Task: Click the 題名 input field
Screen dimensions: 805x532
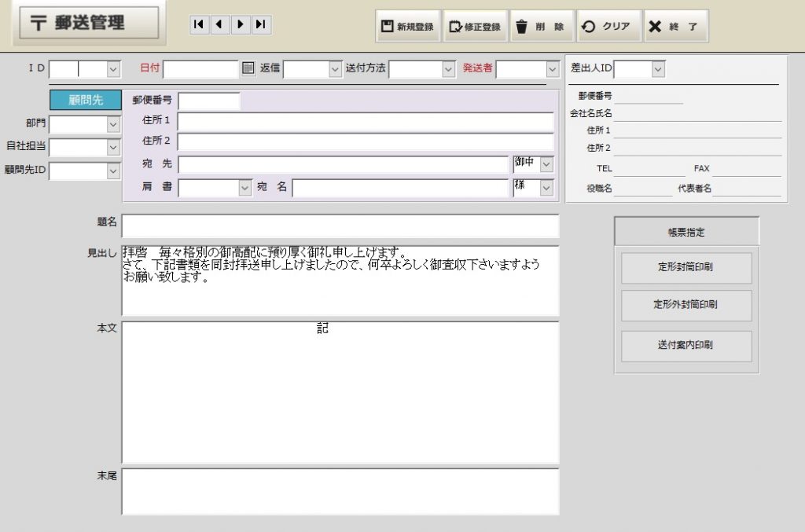Action: click(x=340, y=226)
